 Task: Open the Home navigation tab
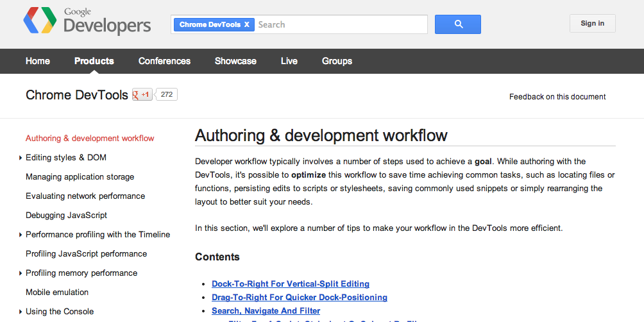pos(38,61)
